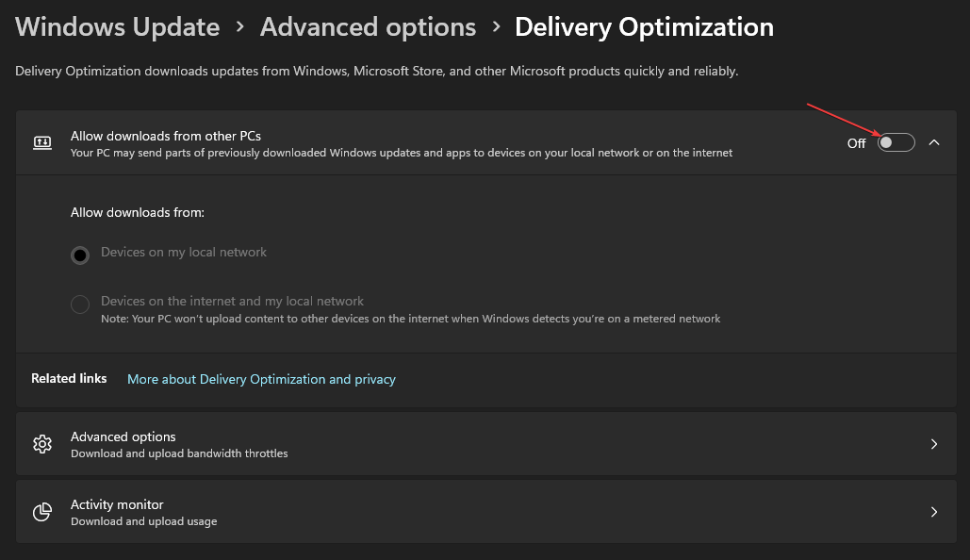This screenshot has width=970, height=560.
Task: Click the right chevron icon on Activity monitor row
Action: [x=934, y=511]
